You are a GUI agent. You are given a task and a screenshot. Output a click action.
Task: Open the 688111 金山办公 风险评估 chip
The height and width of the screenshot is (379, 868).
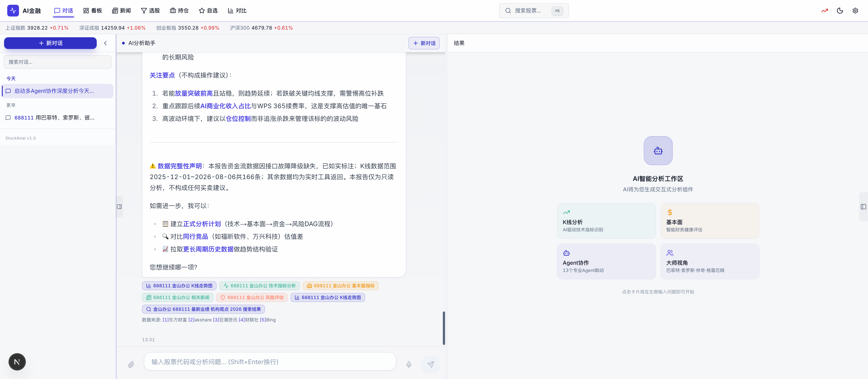(x=252, y=297)
